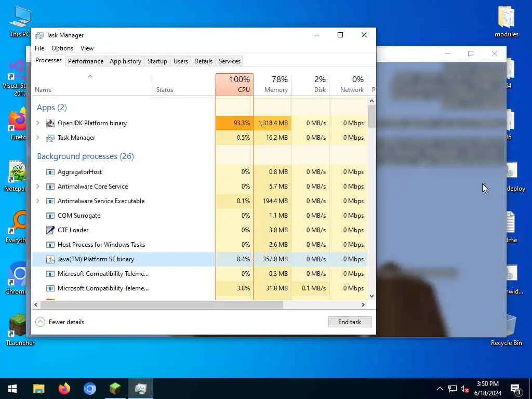Switch to the Startup tab
The image size is (532, 399).
(x=157, y=61)
